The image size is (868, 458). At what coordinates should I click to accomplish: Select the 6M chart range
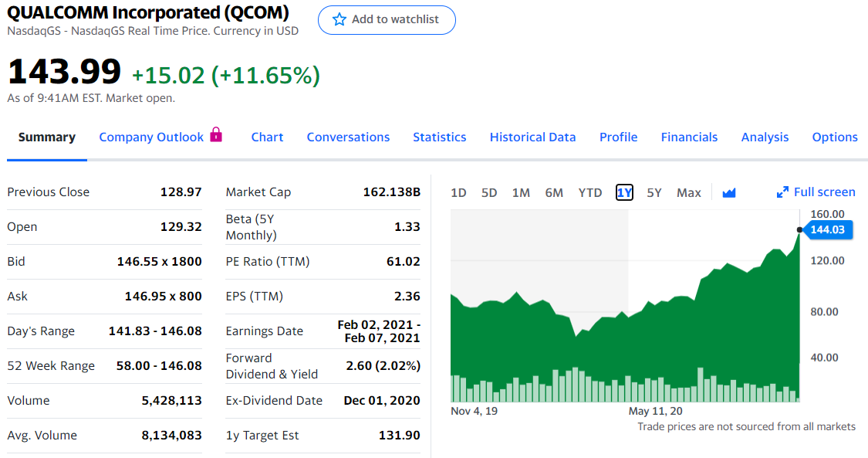(x=553, y=193)
